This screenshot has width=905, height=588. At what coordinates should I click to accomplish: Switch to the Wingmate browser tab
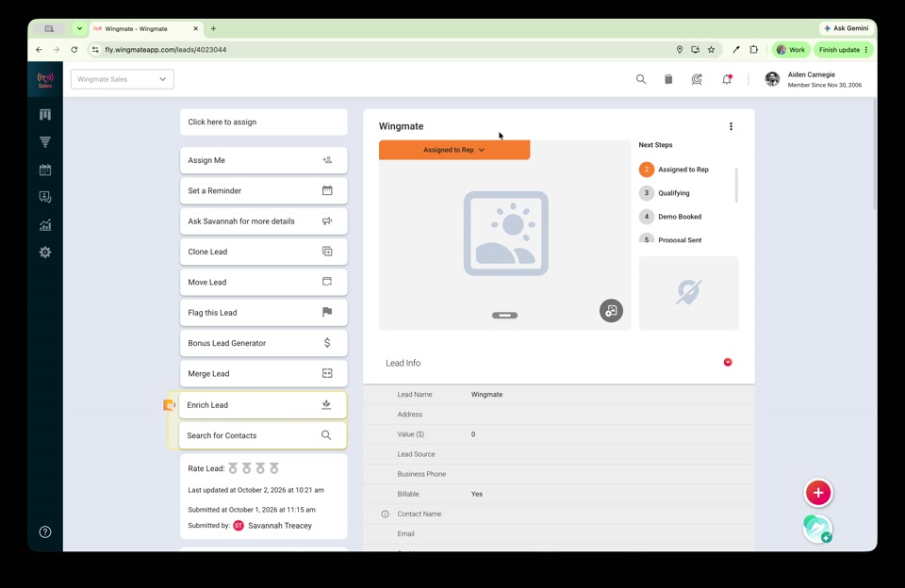[145, 28]
